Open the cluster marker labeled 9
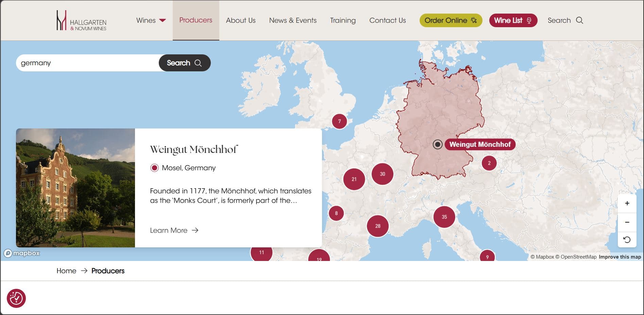The height and width of the screenshot is (315, 644). pos(487,256)
